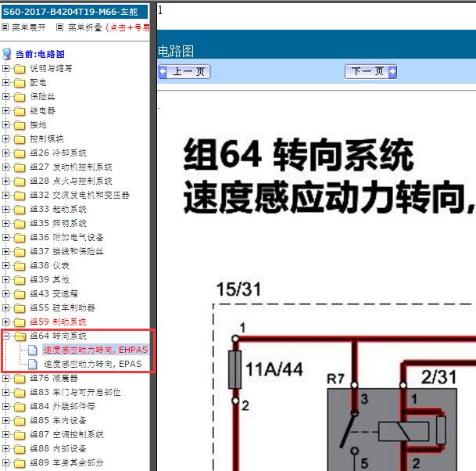Expand the 保险丝 tree node
This screenshot has height=471, width=476.
pos(5,97)
